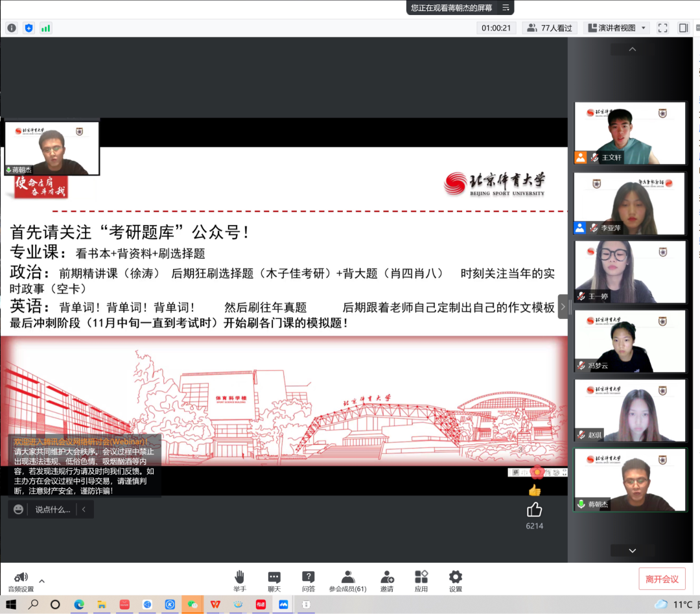Click the blue security shield icon
700x614 pixels.
(29, 28)
